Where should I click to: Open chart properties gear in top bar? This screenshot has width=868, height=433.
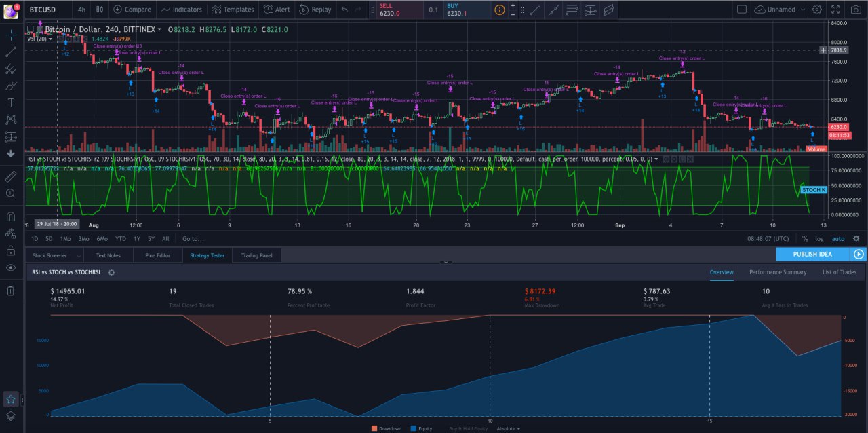pos(817,10)
